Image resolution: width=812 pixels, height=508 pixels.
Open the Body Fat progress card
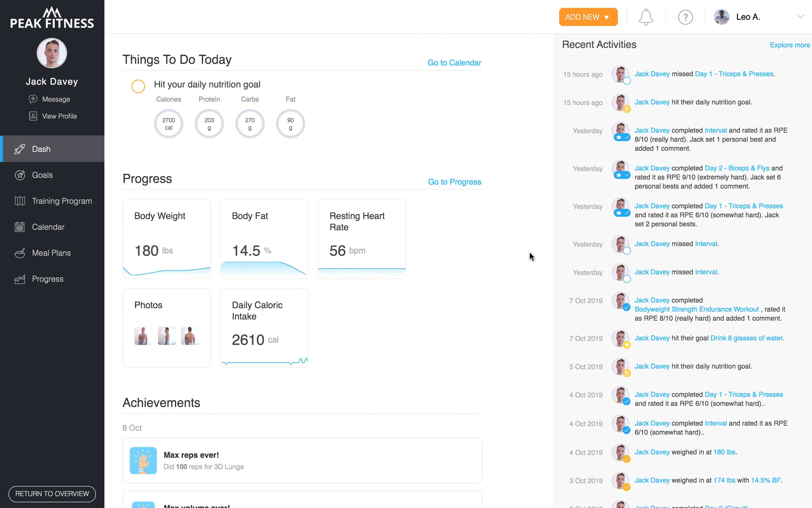coord(264,239)
